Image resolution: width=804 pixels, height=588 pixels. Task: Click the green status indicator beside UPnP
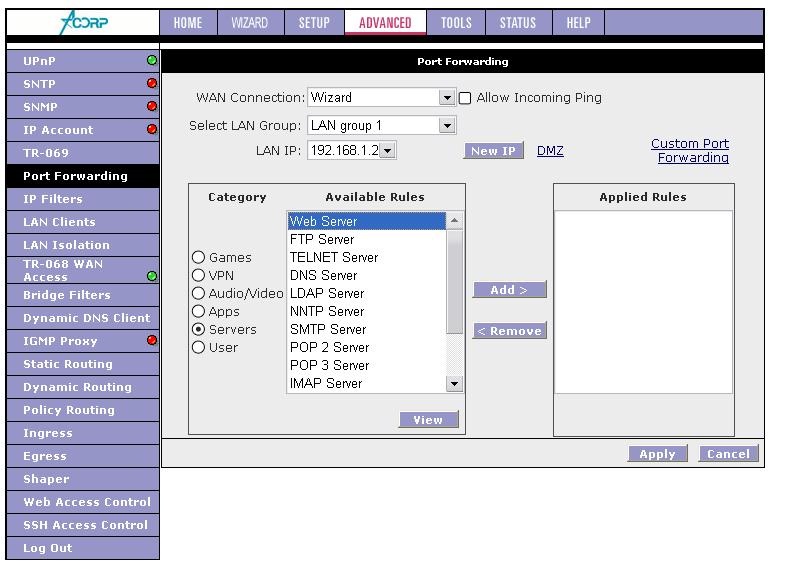click(x=152, y=61)
